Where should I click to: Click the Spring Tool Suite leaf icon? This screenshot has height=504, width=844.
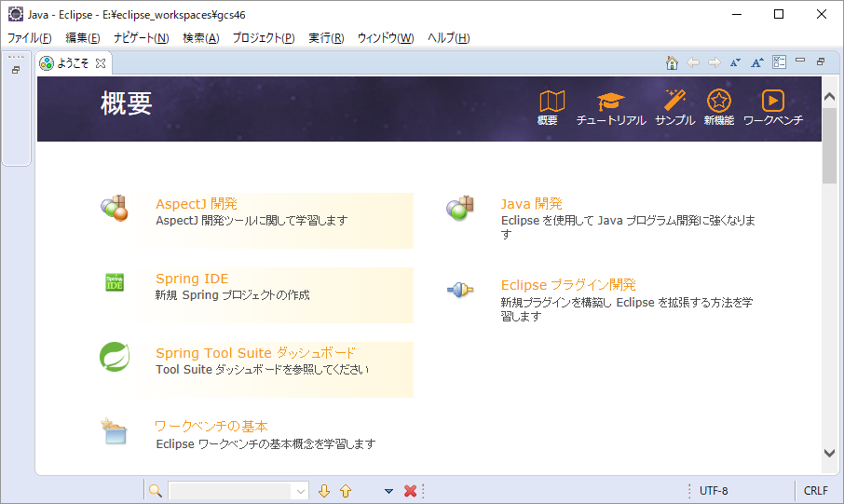(x=115, y=357)
